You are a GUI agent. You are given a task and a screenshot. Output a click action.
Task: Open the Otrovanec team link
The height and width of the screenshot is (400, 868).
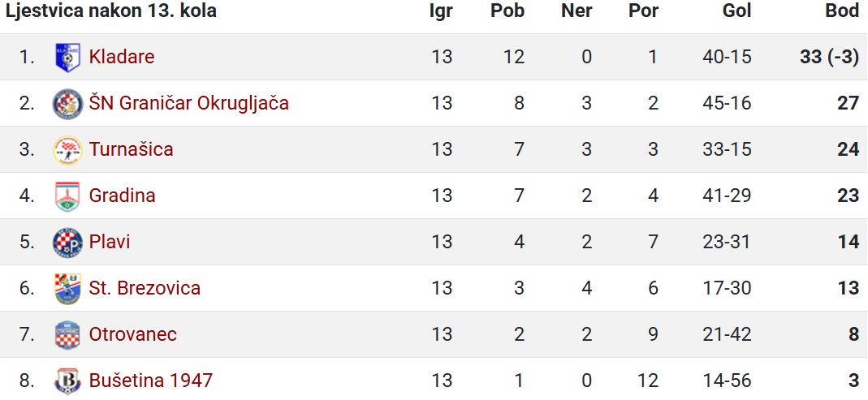pos(133,334)
